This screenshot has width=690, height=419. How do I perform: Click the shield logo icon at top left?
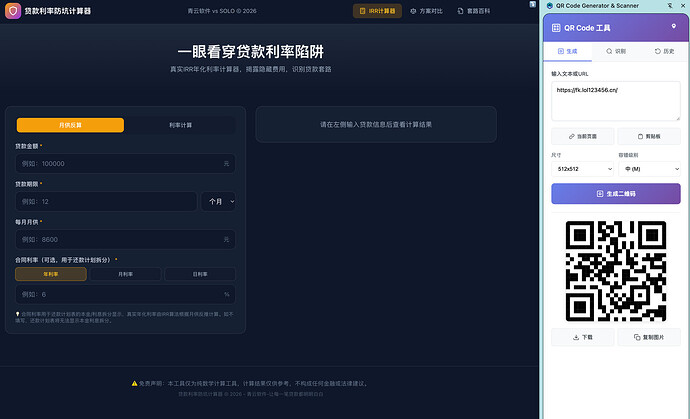click(x=13, y=11)
